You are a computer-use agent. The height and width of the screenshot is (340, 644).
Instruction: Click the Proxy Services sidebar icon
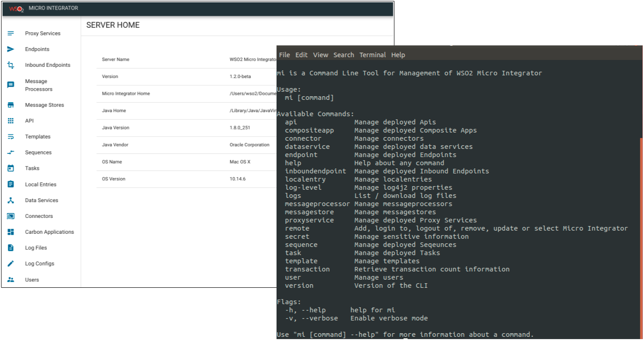point(11,33)
